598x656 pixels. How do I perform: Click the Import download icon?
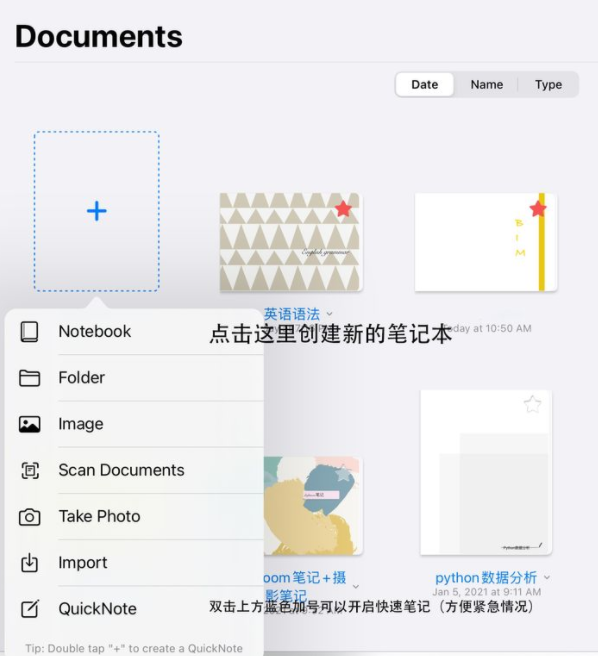pos(29,563)
